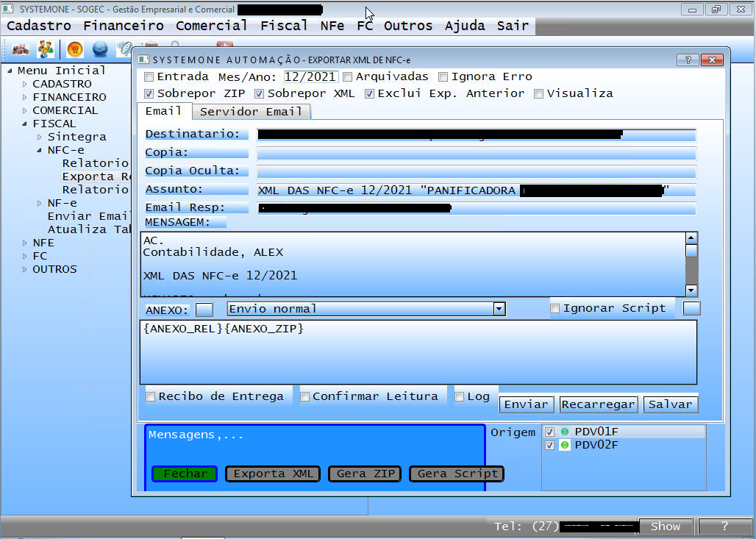Screen dimensions: 756x539
Task: Expand the Sintegra tree node
Action: [40, 137]
